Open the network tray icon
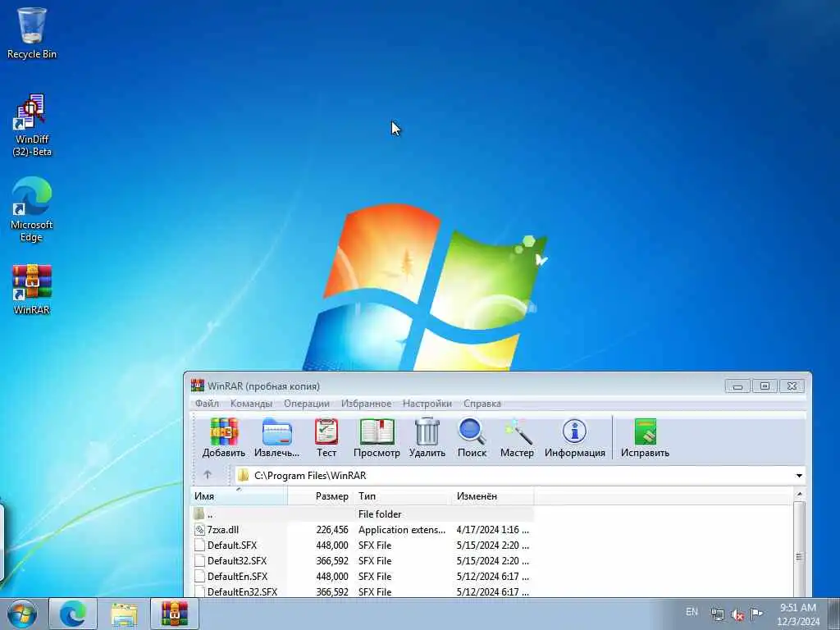 (717, 614)
